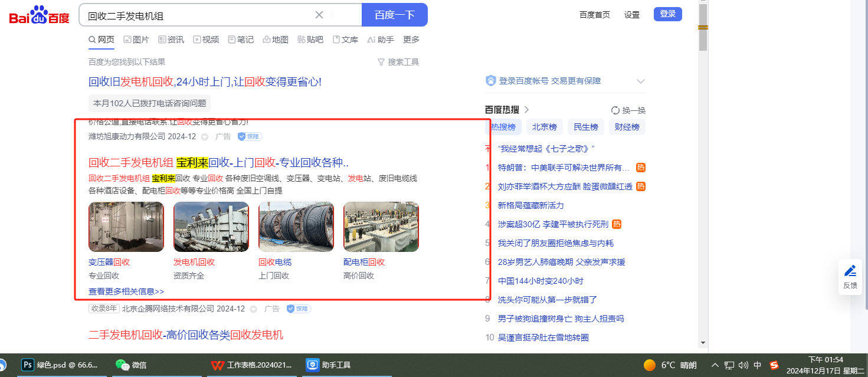Switch to the 资讯 tab

171,40
